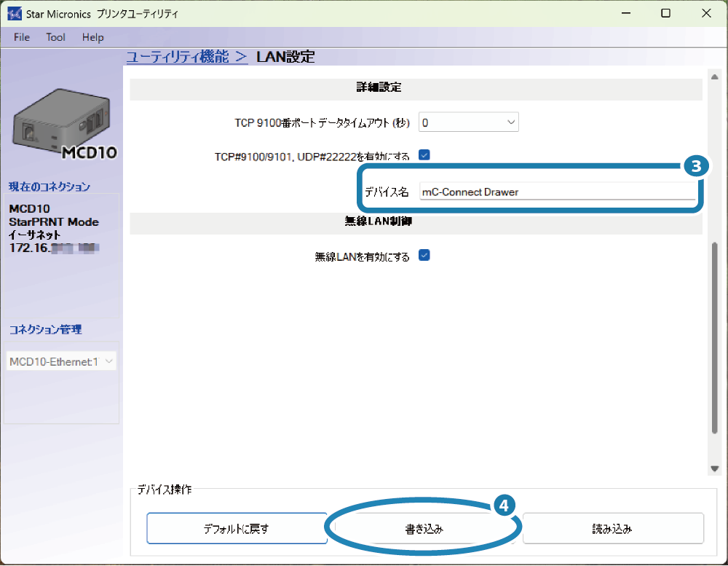The width and height of the screenshot is (728, 566).
Task: Click the Star Micronics app icon in title bar
Action: coord(15,14)
